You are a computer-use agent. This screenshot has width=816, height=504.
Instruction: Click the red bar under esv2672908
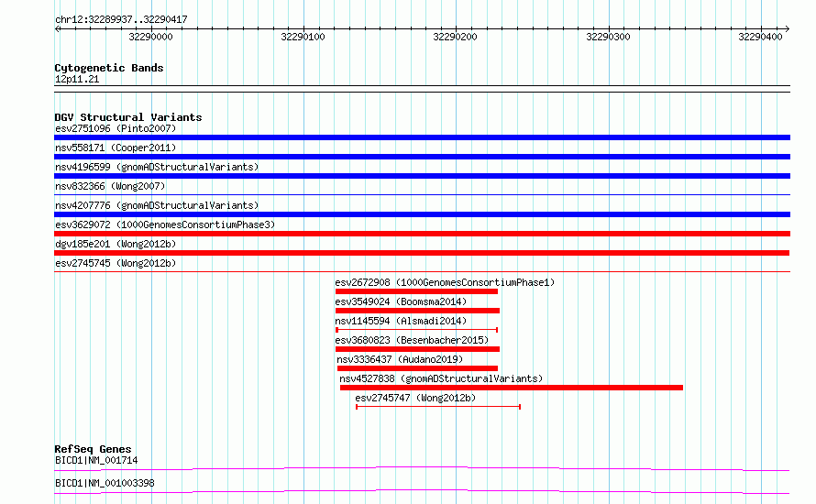pyautogui.click(x=416, y=291)
